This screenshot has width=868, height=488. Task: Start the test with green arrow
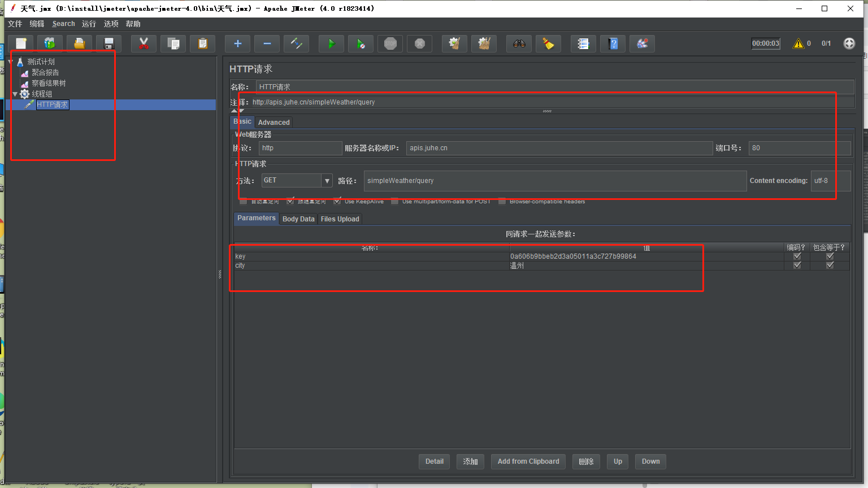[331, 43]
